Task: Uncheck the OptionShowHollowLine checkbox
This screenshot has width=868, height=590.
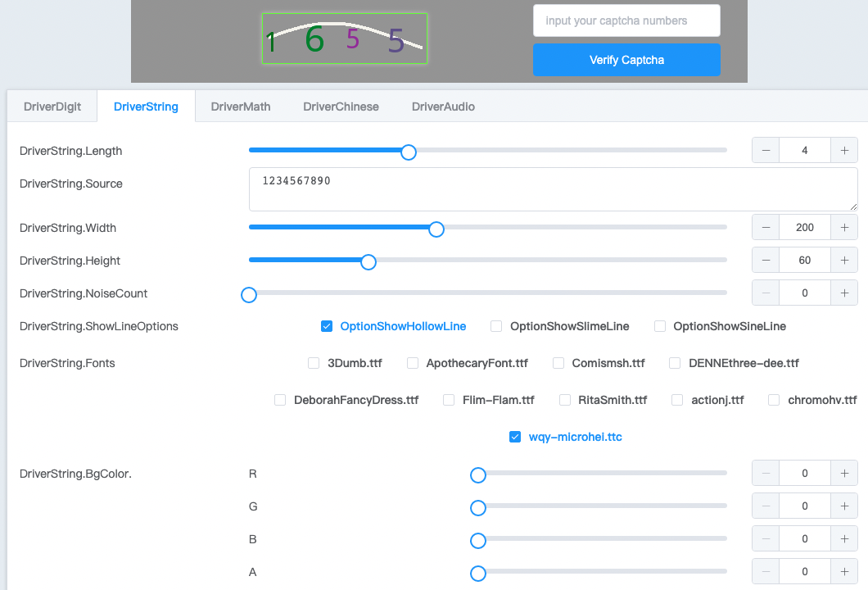Action: pos(327,326)
